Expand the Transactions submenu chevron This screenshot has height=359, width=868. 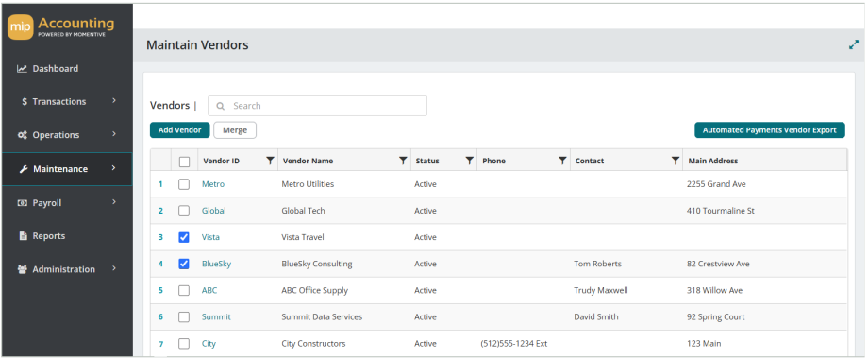pyautogui.click(x=114, y=101)
